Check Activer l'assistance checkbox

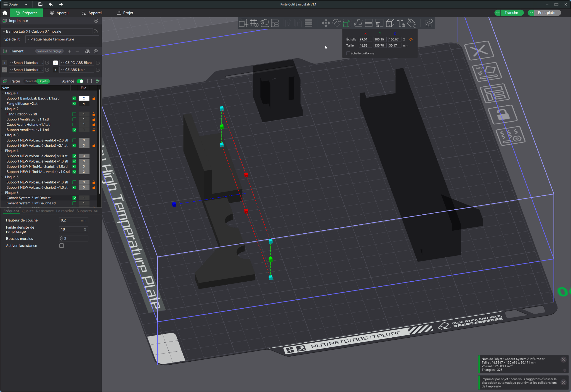click(62, 246)
